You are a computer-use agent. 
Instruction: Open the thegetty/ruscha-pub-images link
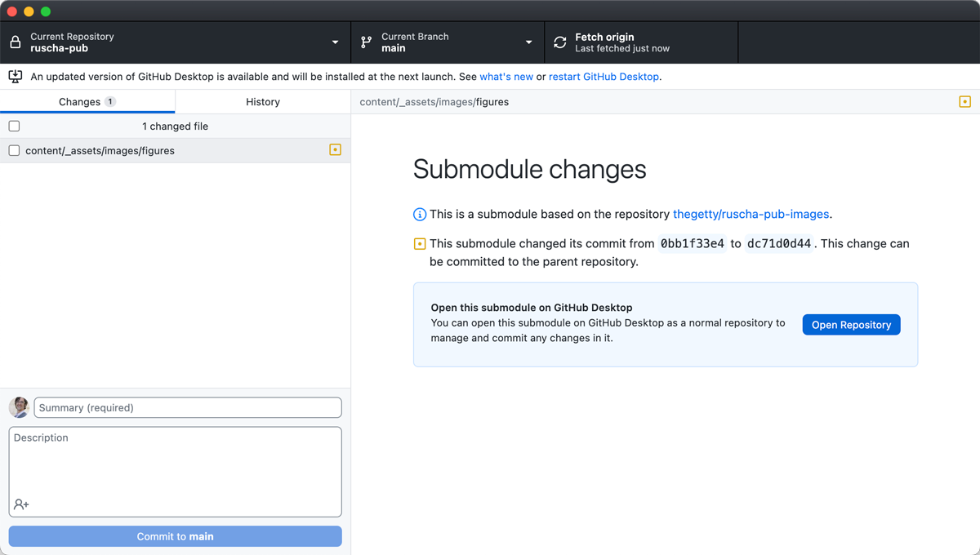point(751,215)
